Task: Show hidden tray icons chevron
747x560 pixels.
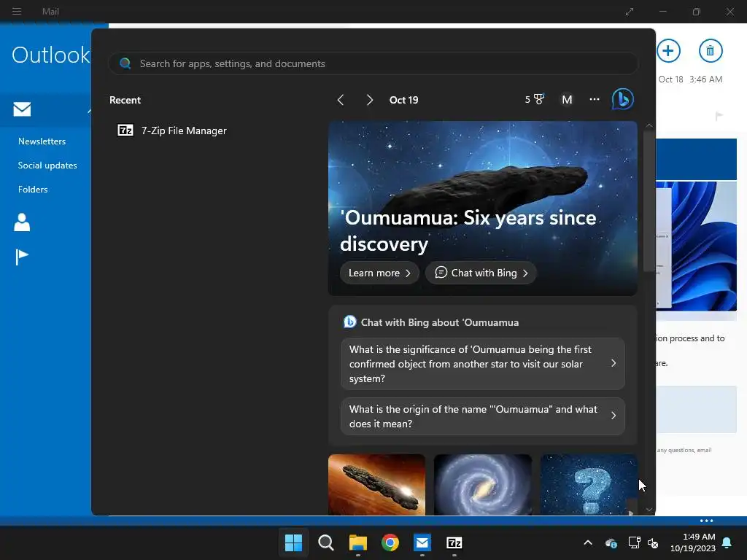Action: pos(588,542)
